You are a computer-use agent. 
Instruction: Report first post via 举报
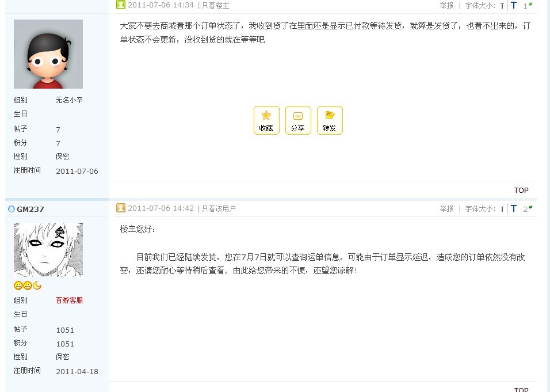[x=446, y=6]
